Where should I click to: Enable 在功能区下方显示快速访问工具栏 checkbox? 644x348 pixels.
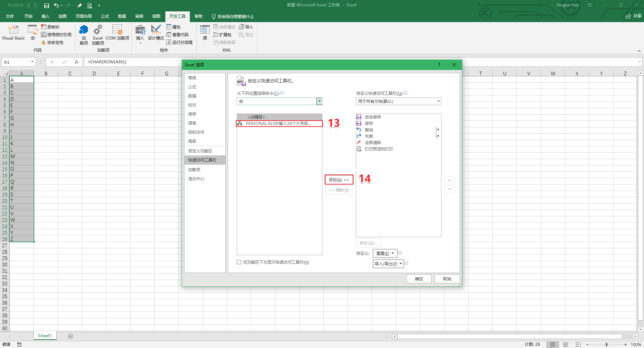(x=239, y=262)
